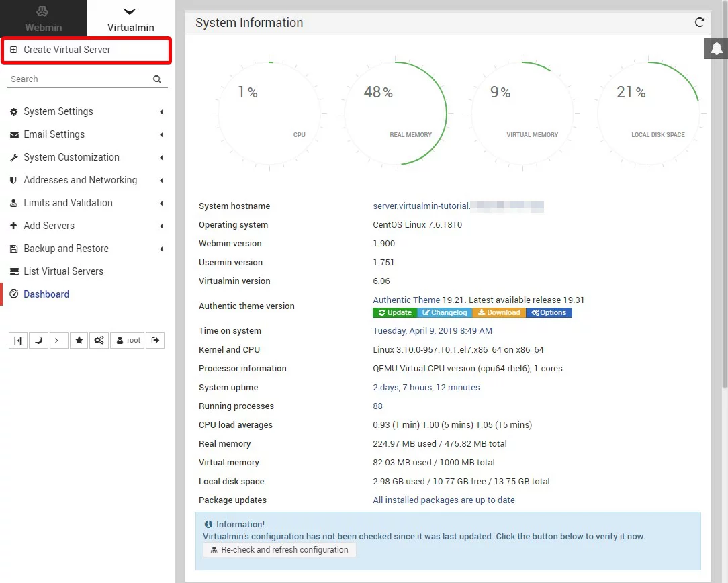Click the 'System Information' heading
Screen dimensions: 728x583
click(249, 23)
